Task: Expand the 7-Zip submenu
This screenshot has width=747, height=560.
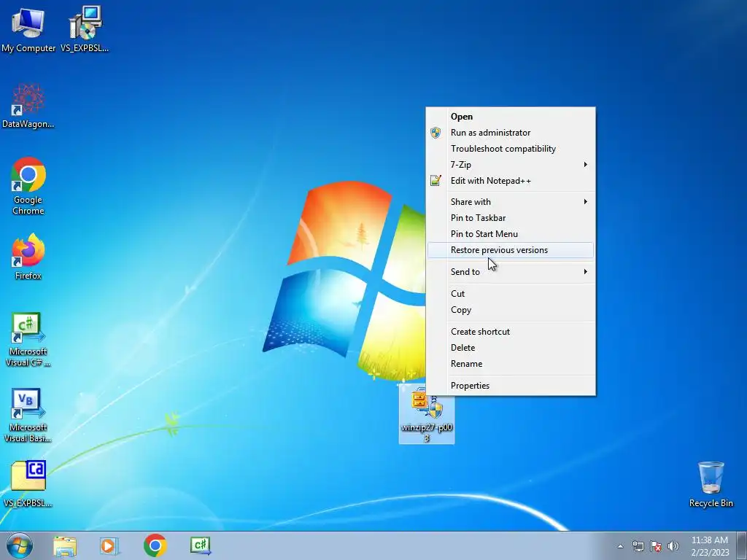Action: [x=510, y=165]
